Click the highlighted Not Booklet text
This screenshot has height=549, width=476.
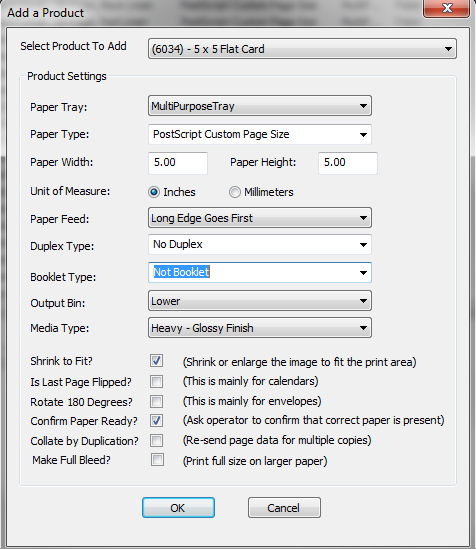pyautogui.click(x=181, y=272)
